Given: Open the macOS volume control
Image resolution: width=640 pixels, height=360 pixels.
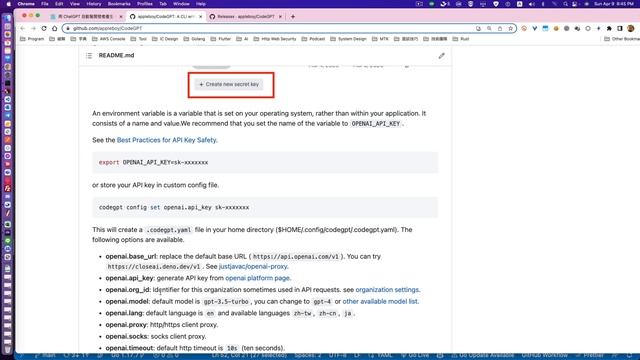Looking at the screenshot, I should (x=531, y=4).
